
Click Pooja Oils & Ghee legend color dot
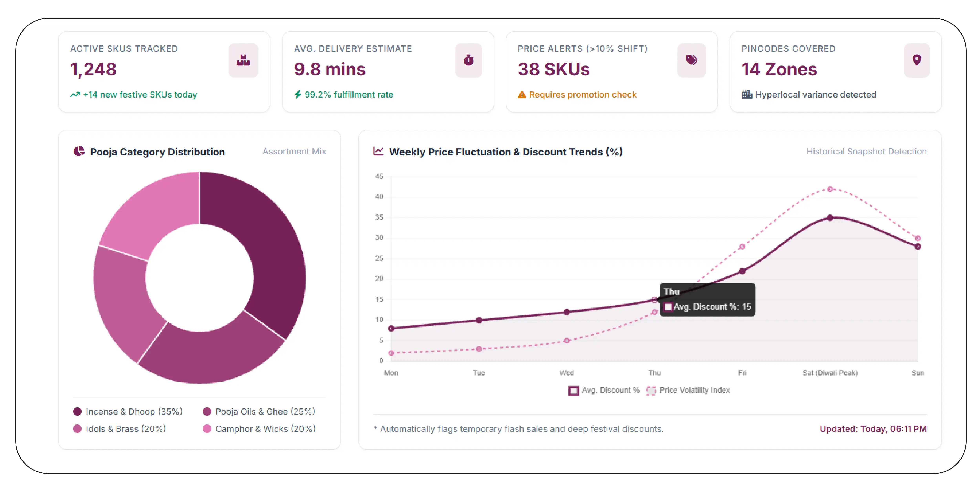pos(207,412)
